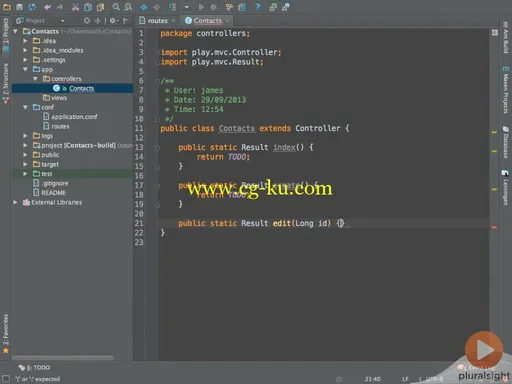Viewport: 512px width, 384px height.
Task: Fold the imports block at line 3
Action: click(x=157, y=52)
